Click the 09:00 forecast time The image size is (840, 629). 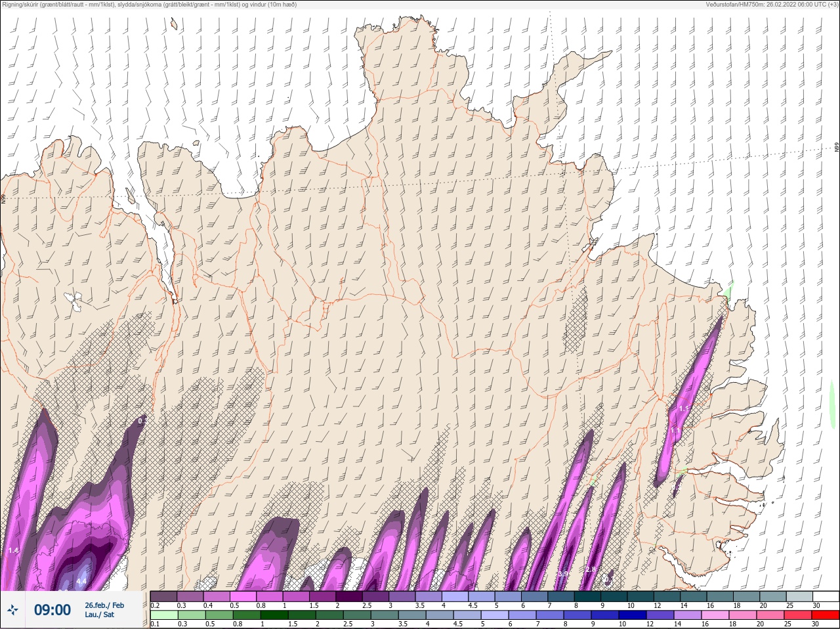pyautogui.click(x=52, y=610)
